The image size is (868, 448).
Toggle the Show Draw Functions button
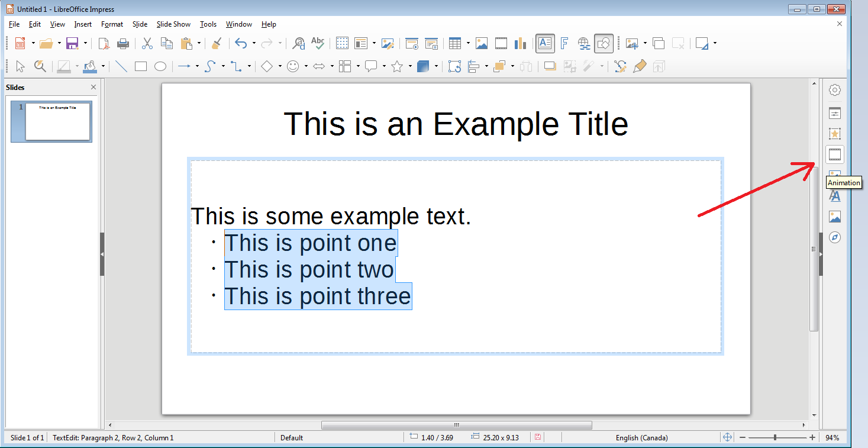tap(604, 43)
